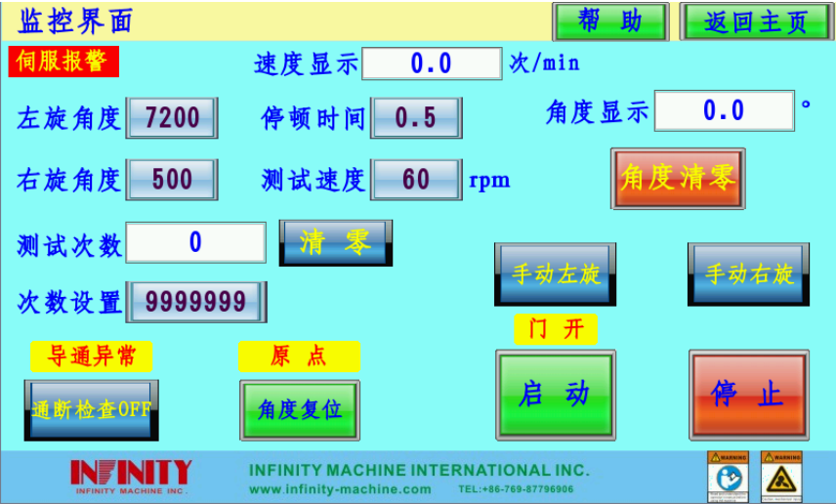
Task: Edit the 停顿时间 value 0.5
Action: pyautogui.click(x=416, y=118)
